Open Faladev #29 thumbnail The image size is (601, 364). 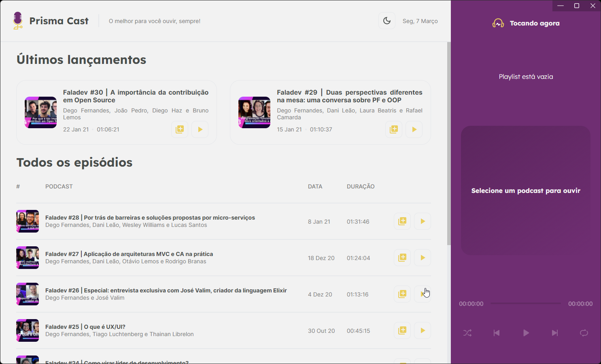(255, 112)
